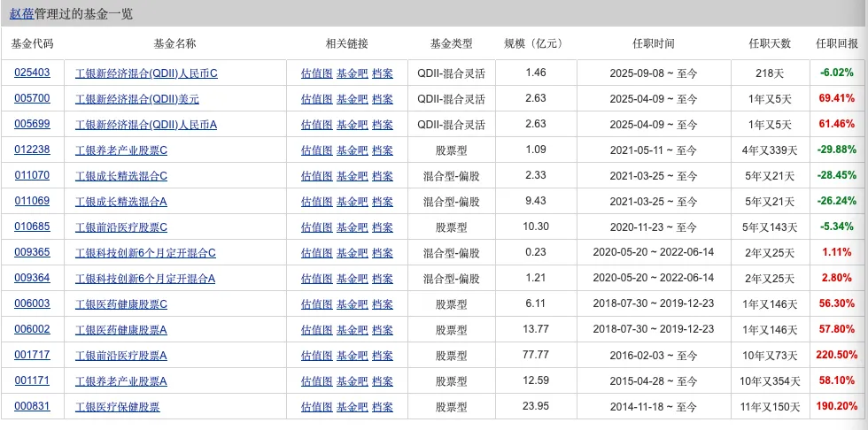Click the 任职回报 column header
868x430 pixels.
pos(837,43)
